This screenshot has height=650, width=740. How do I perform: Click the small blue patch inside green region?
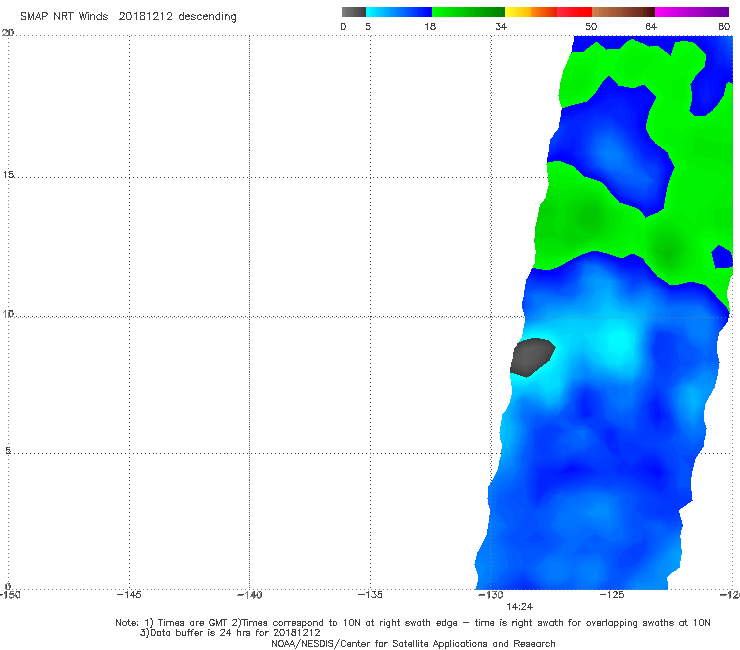(x=722, y=257)
